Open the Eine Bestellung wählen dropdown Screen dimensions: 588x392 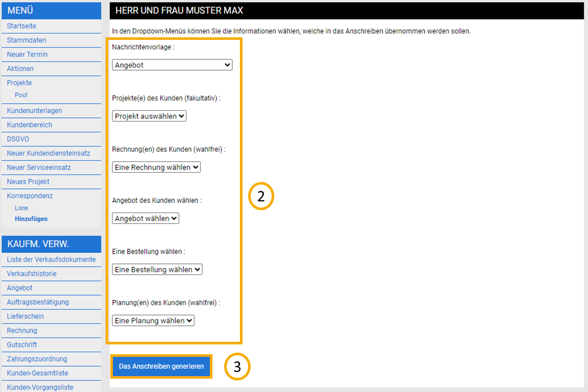coord(157,269)
